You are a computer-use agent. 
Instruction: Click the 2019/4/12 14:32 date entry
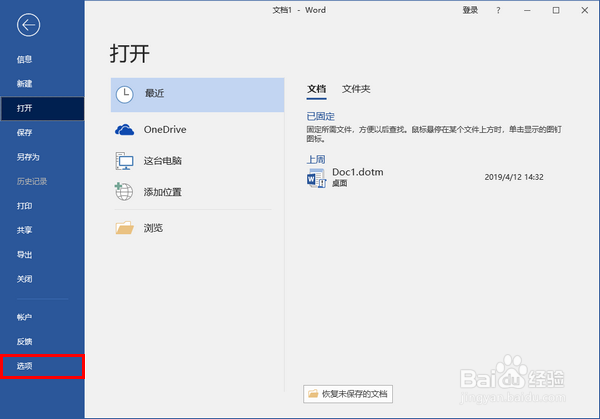click(x=514, y=177)
